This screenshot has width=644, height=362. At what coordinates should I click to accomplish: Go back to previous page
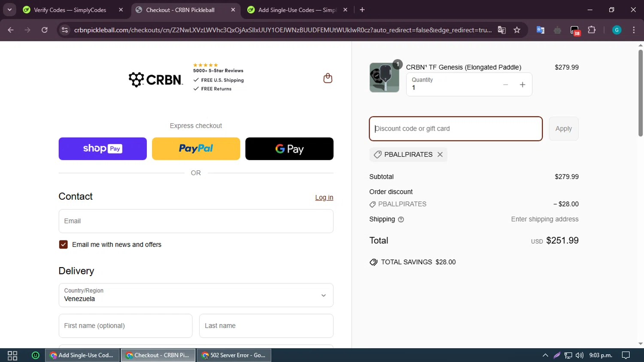[x=11, y=30]
